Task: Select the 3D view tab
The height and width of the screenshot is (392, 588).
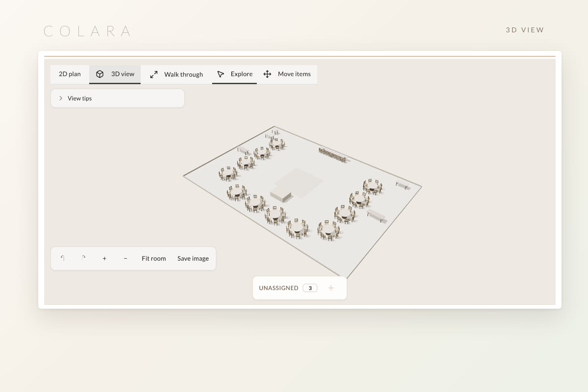Action: tap(115, 74)
